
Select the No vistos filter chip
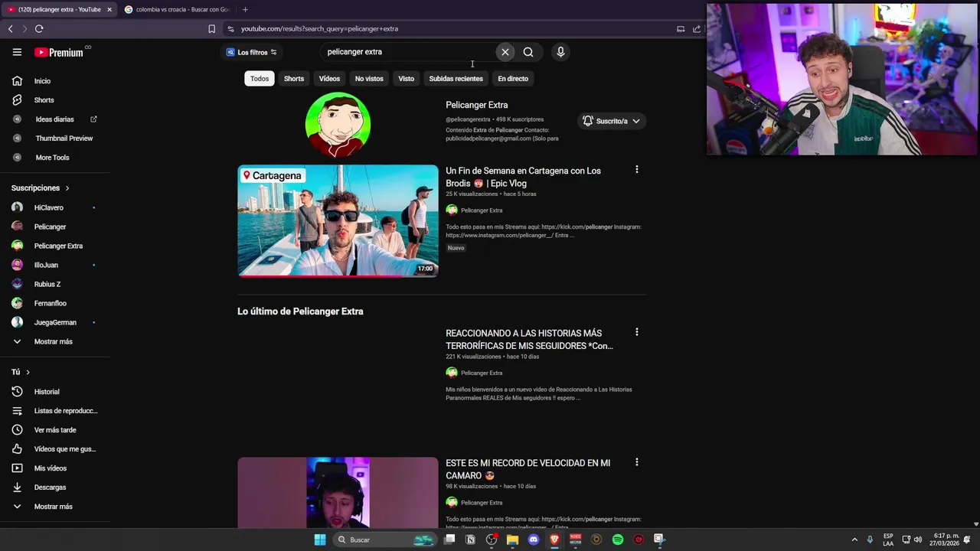coord(369,79)
